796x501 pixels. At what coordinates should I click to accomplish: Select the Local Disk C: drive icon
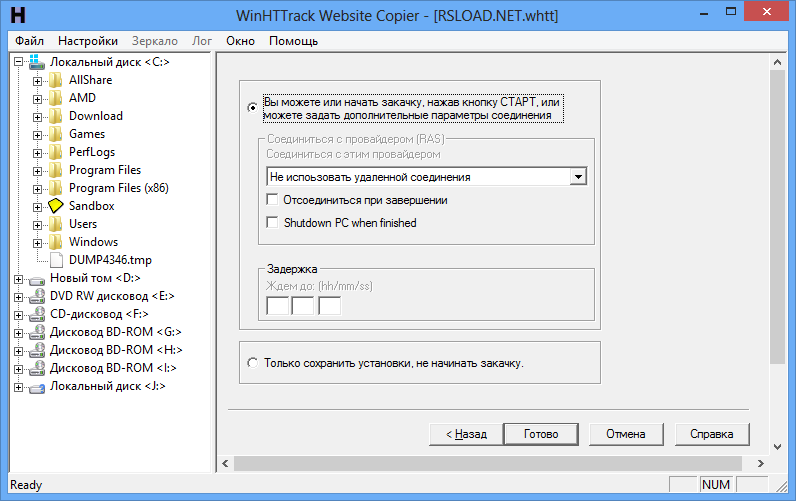point(37,62)
